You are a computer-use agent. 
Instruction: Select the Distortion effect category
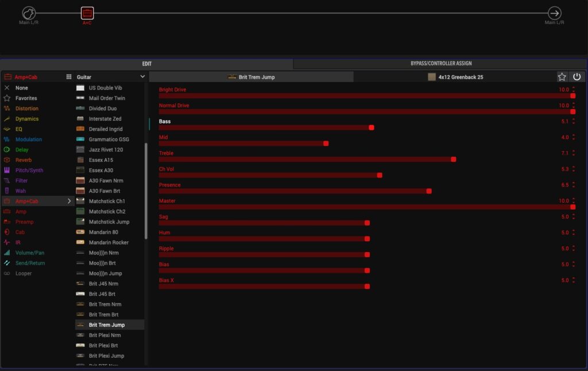tap(27, 109)
